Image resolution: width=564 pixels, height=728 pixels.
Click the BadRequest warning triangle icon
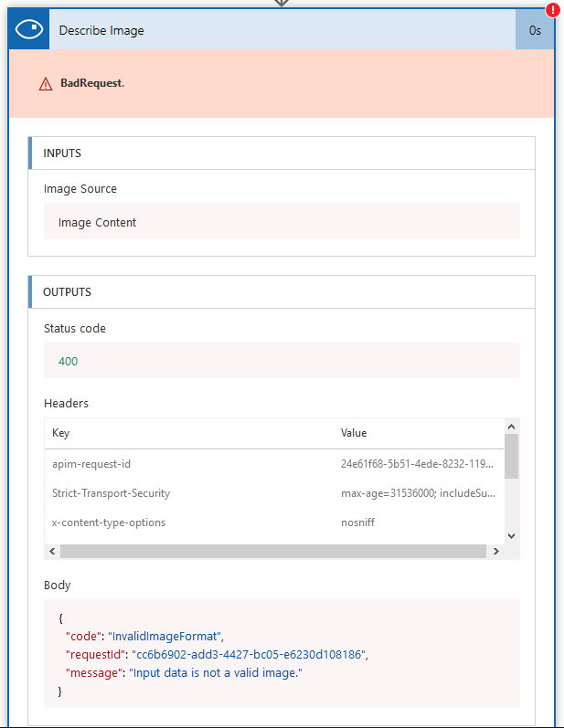[46, 83]
